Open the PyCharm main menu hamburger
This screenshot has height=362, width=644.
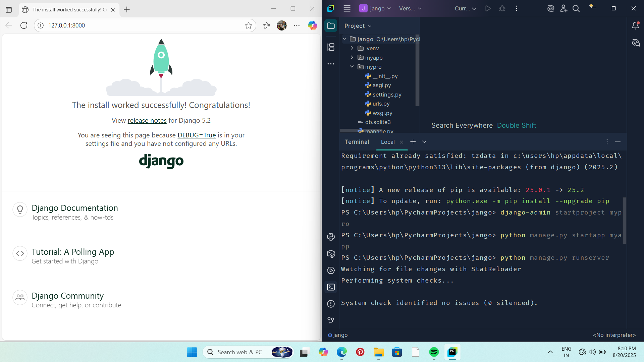347,8
